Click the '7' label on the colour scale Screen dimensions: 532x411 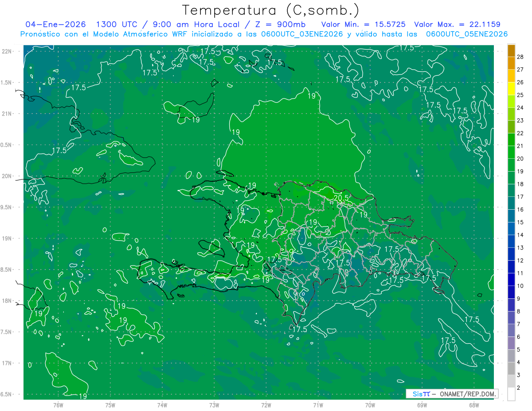click(519, 324)
